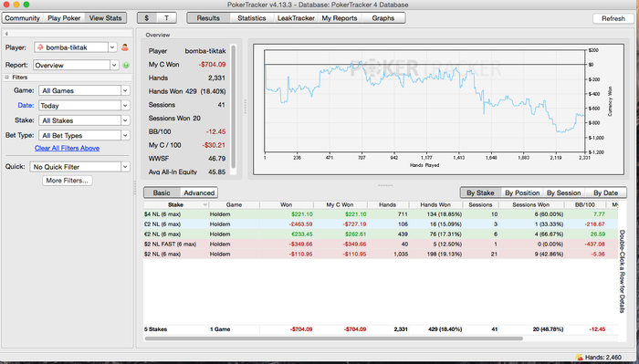639x364 pixels.
Task: Switch to tournaments with the T toggle
Action: [x=166, y=18]
